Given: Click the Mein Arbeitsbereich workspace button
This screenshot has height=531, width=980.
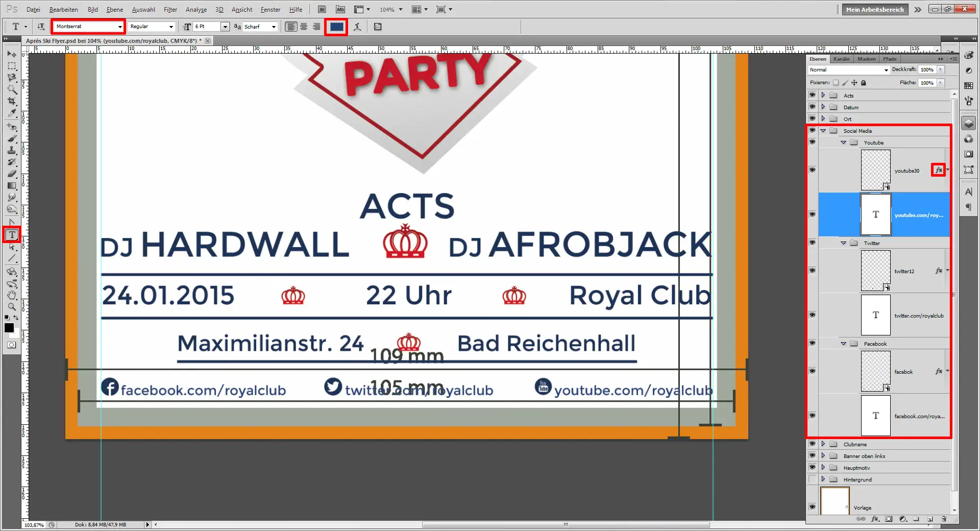Looking at the screenshot, I should coord(874,9).
